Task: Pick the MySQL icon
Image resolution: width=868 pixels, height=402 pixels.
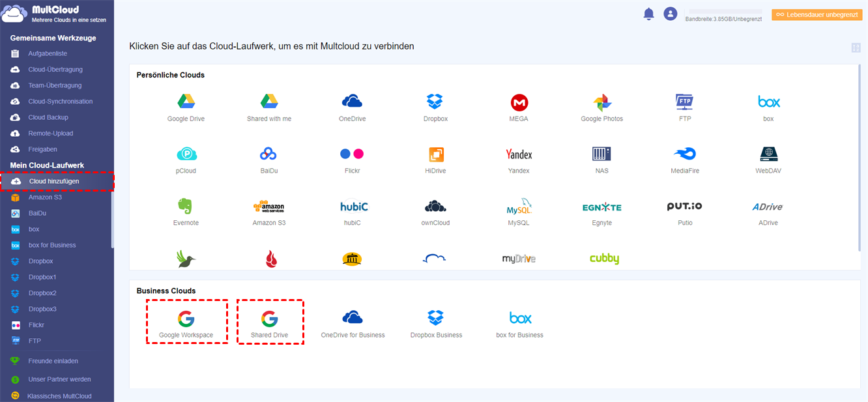Action: [519, 207]
